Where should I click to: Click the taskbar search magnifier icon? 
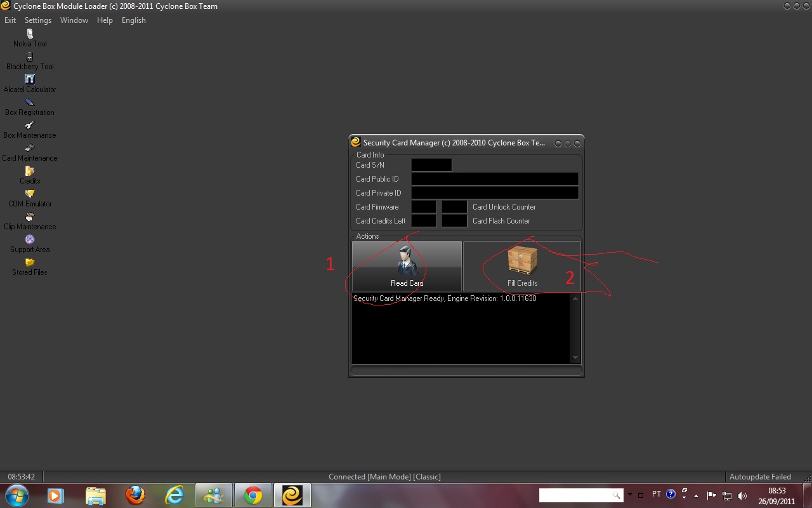point(617,495)
